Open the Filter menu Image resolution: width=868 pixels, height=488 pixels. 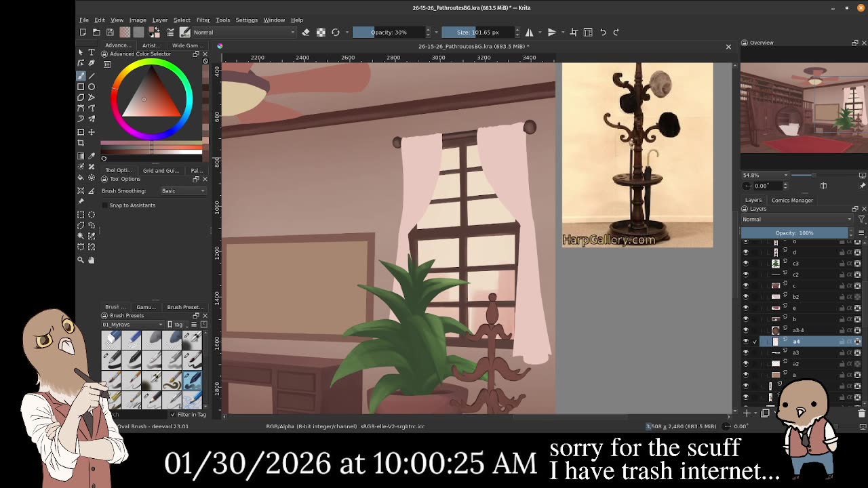click(x=203, y=20)
